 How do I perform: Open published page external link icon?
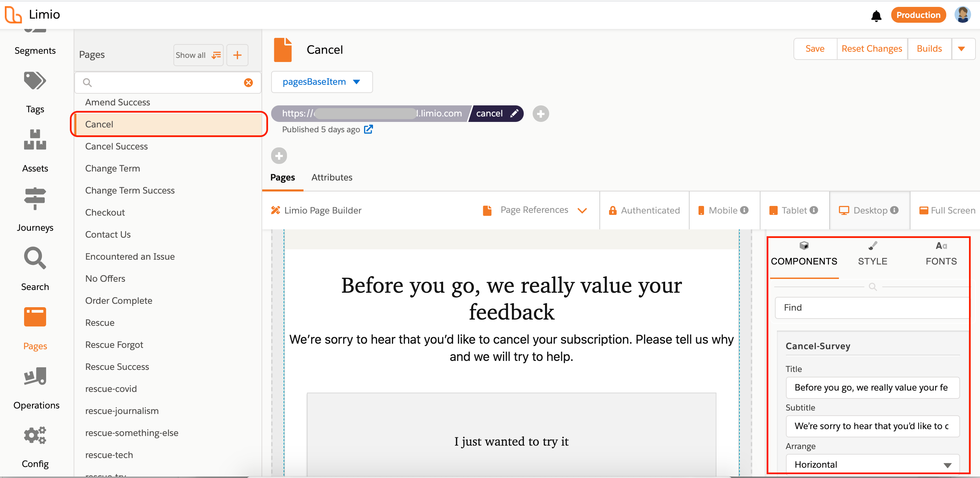[x=368, y=129]
